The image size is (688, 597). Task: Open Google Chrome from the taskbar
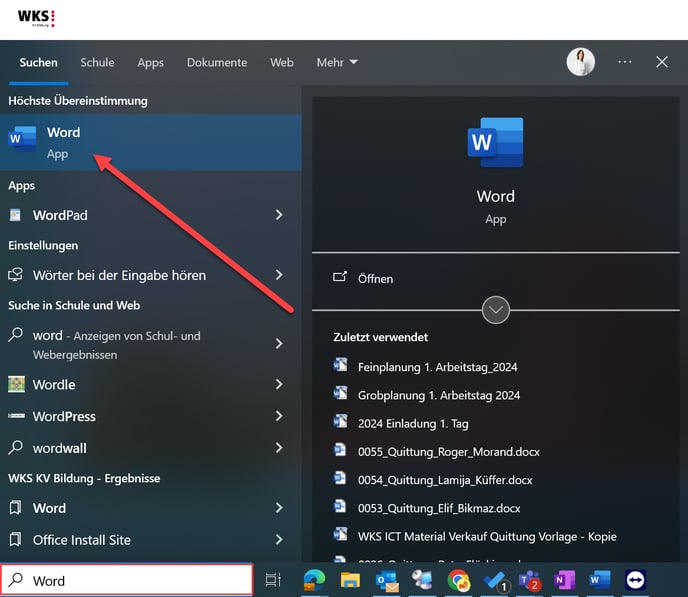pos(459,580)
